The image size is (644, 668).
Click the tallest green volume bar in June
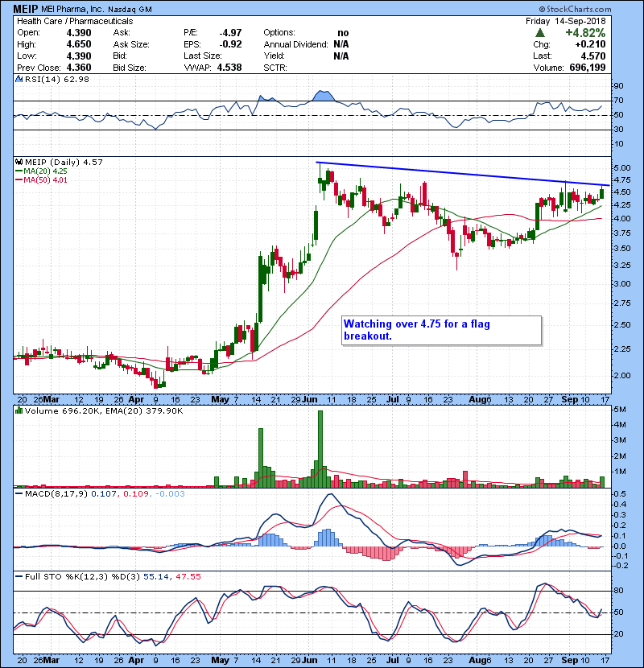[320, 448]
